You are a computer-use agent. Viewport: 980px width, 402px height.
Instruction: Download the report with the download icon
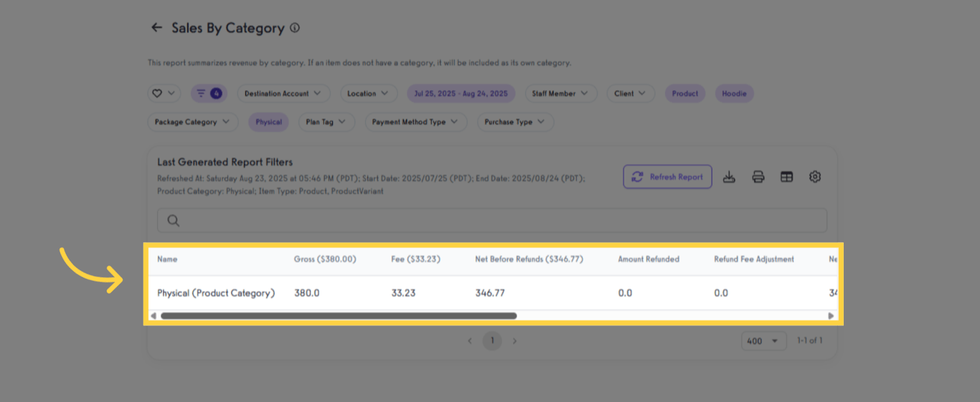pos(729,177)
